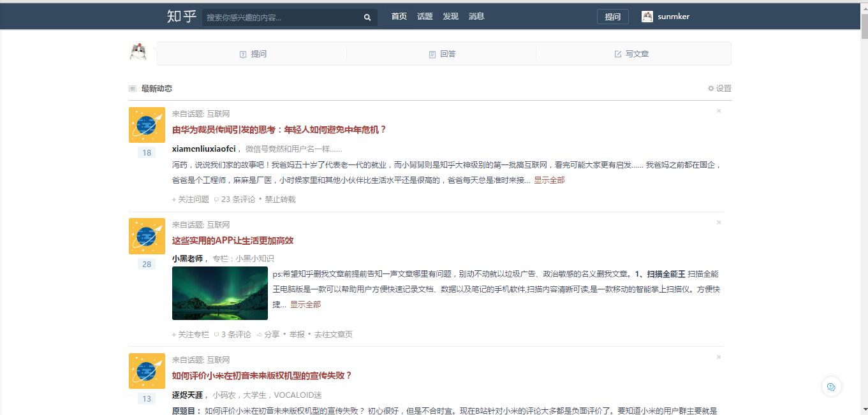Click the 28 vote count on the APP article
868x415 pixels.
click(x=147, y=264)
